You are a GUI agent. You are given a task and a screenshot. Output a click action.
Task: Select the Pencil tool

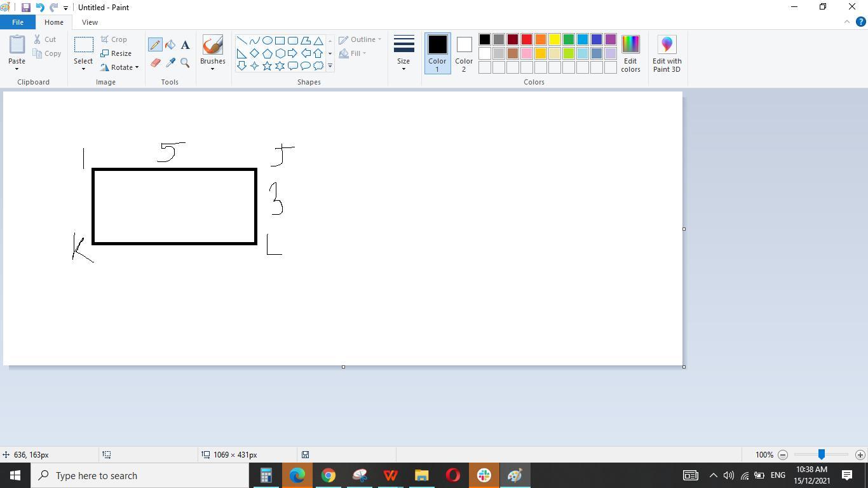point(155,44)
